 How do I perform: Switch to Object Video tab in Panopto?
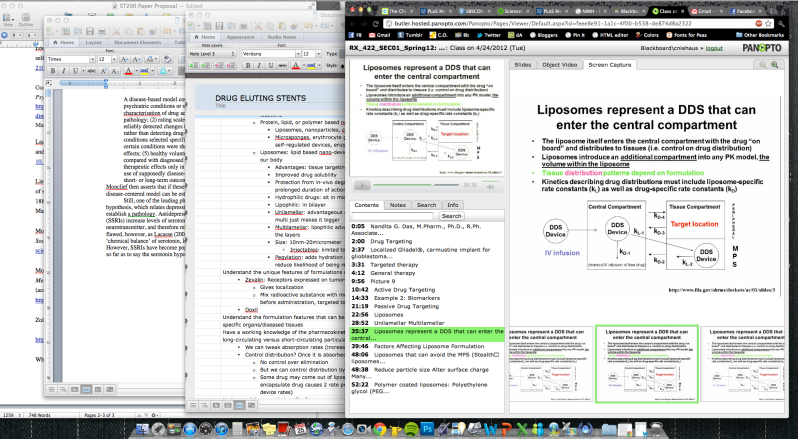pos(559,65)
